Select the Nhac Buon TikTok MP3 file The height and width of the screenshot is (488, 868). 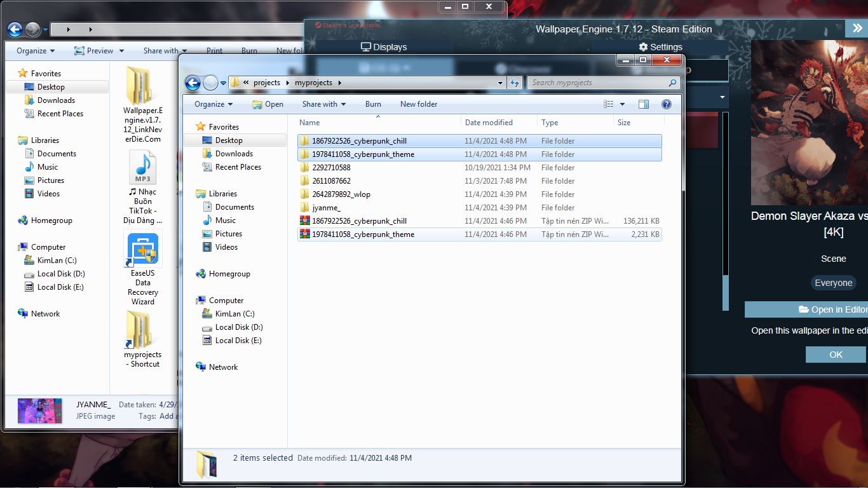click(x=143, y=187)
